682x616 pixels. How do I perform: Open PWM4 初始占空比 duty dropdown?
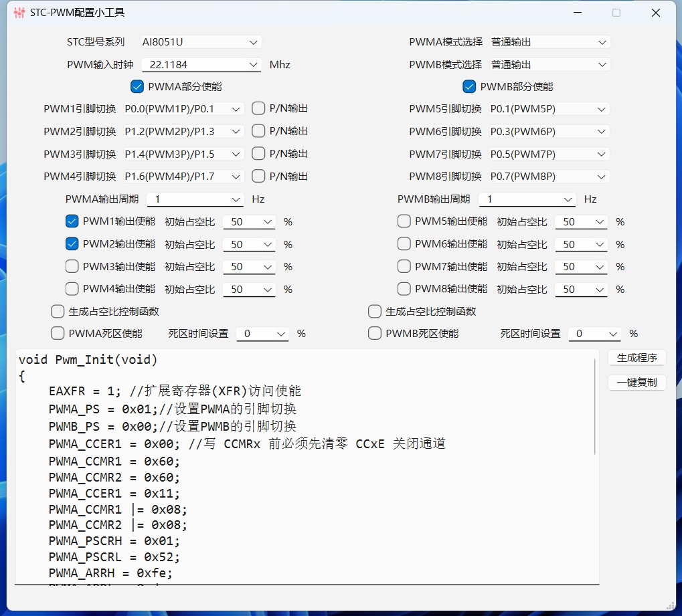pyautogui.click(x=249, y=289)
